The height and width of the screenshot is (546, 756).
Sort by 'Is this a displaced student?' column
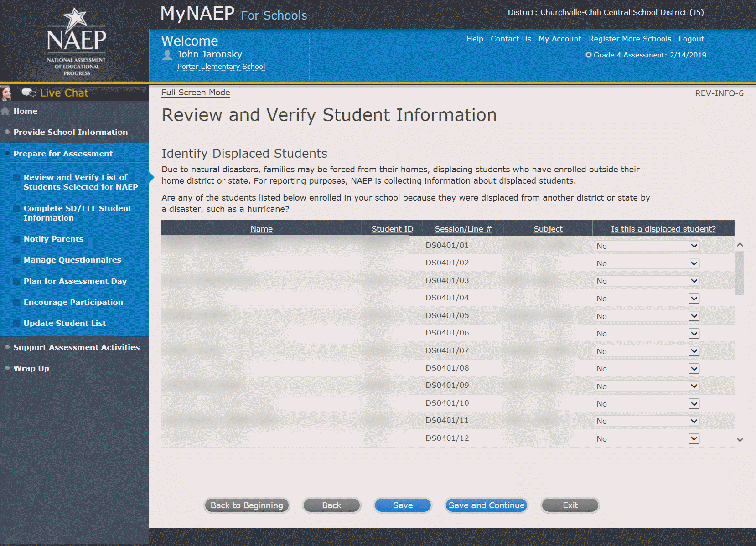tap(663, 229)
